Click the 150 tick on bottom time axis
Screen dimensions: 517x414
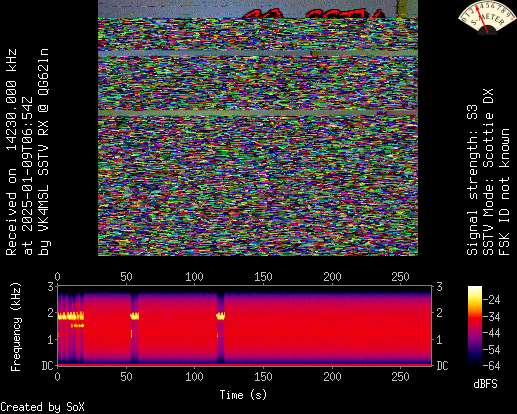coord(263,377)
